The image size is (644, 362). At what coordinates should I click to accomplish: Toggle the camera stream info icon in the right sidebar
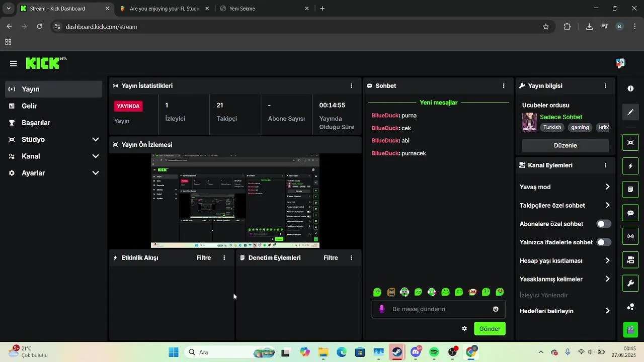tap(630, 260)
